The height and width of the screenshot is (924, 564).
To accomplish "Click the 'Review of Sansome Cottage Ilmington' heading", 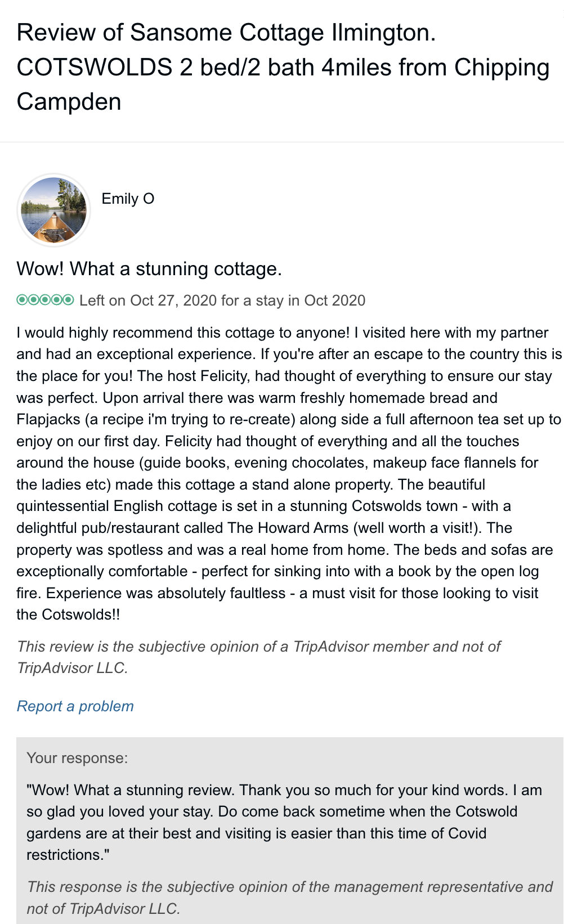I will tap(226, 33).
